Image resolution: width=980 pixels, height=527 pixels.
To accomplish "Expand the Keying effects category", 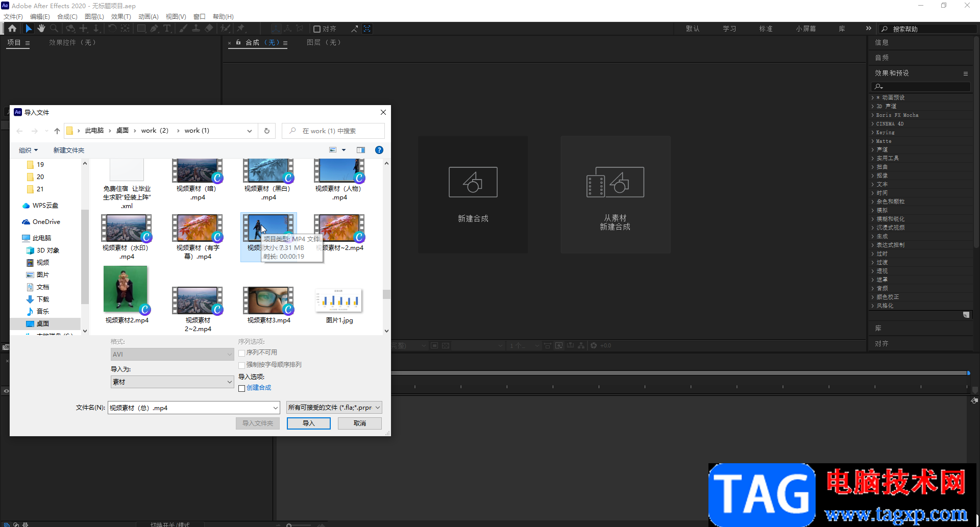I will point(873,132).
